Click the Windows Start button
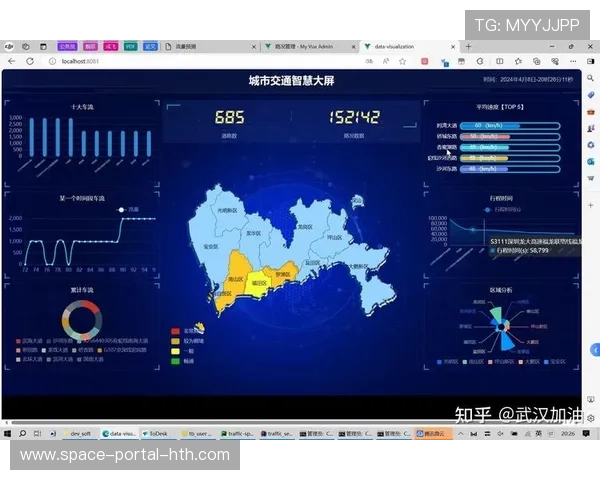The width and height of the screenshot is (600, 480). (x=8, y=433)
